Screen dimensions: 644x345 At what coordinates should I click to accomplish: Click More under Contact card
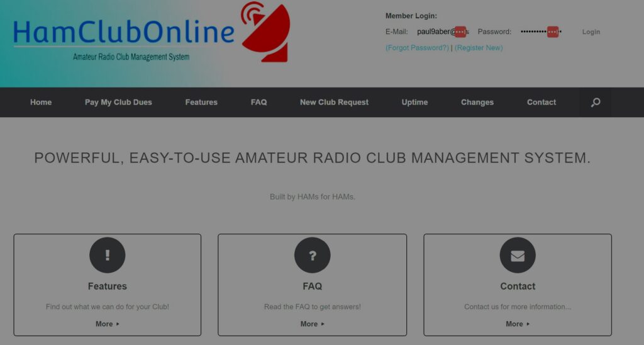point(518,324)
